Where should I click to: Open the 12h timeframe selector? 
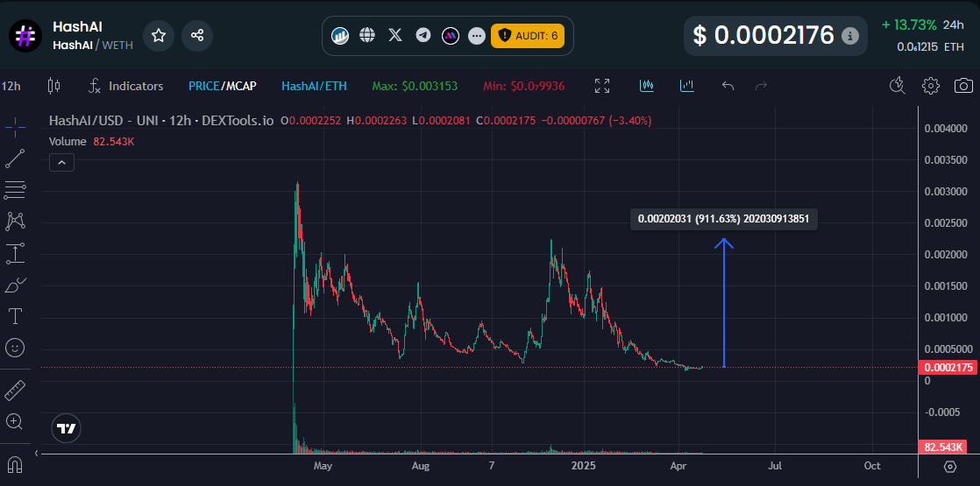click(11, 86)
